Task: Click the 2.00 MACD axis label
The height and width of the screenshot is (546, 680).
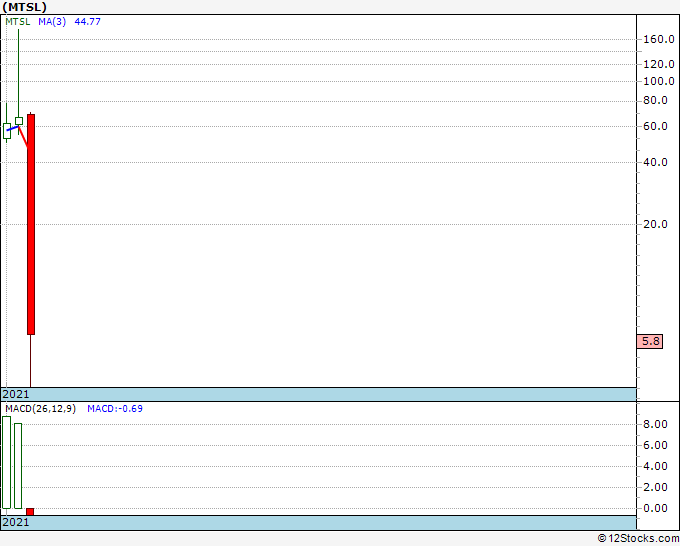Action: pos(655,487)
